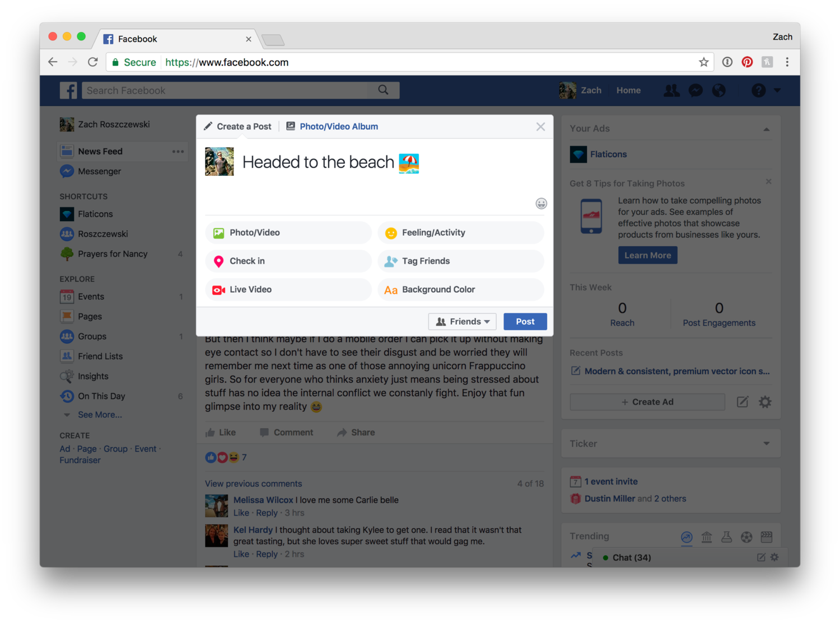Open Chrome three-dot menu
The width and height of the screenshot is (840, 624).
[x=787, y=62]
